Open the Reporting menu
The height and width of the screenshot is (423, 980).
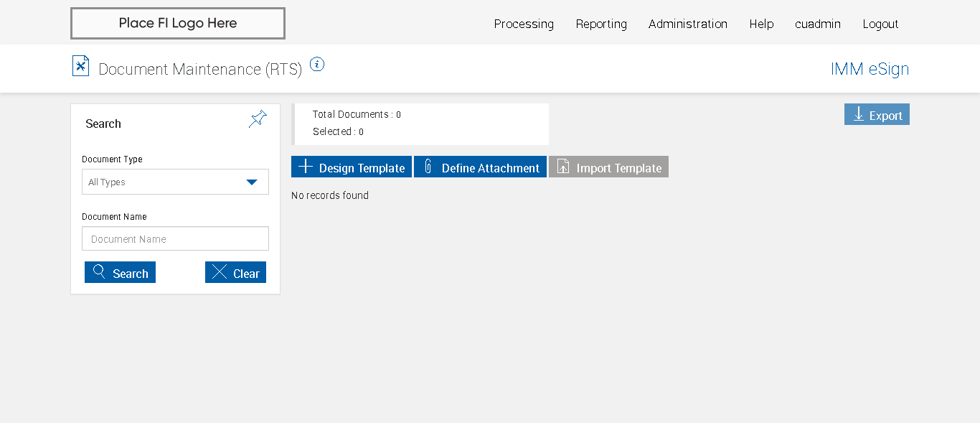pos(601,24)
